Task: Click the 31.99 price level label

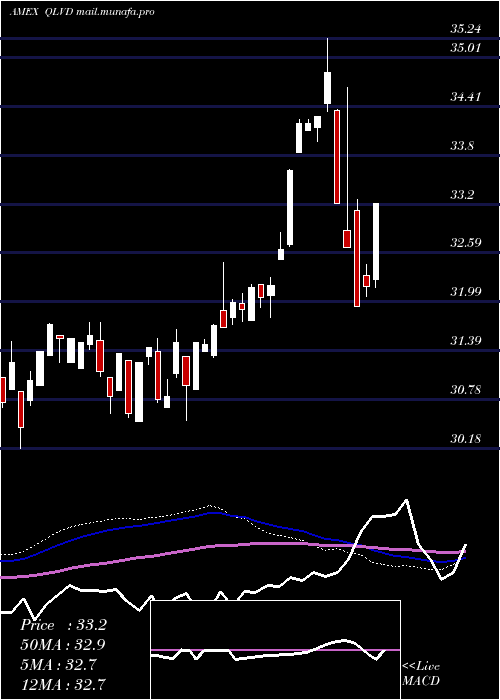Action: [466, 292]
